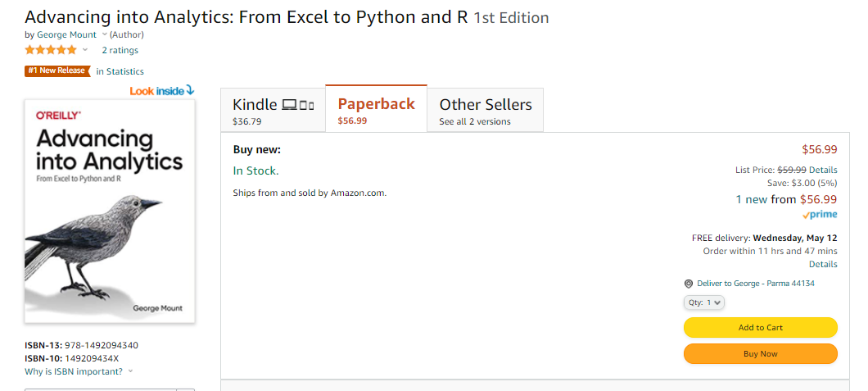
Task: Click the O'Reilly logo on cover
Action: (58, 116)
